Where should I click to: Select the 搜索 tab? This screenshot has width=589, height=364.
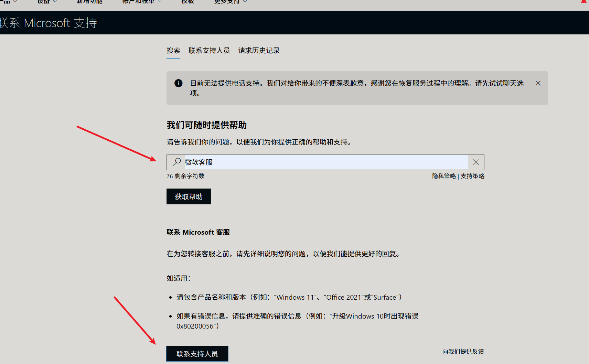173,50
